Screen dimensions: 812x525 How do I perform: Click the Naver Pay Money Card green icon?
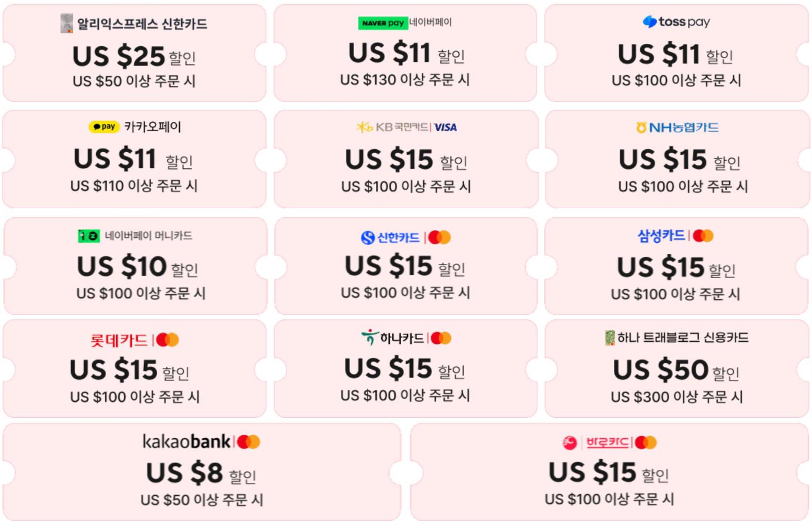(89, 236)
